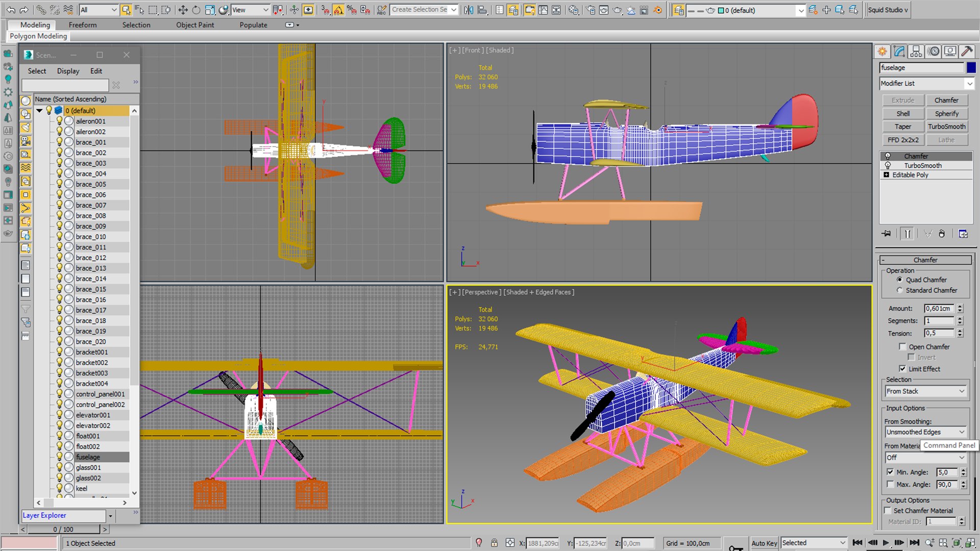Toggle Angle Snap in the toolbar
Image resolution: width=980 pixels, height=551 pixels.
338,10
